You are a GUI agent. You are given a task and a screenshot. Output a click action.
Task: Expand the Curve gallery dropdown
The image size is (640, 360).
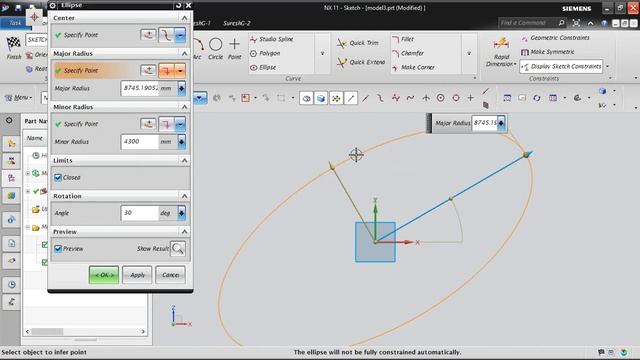click(322, 53)
